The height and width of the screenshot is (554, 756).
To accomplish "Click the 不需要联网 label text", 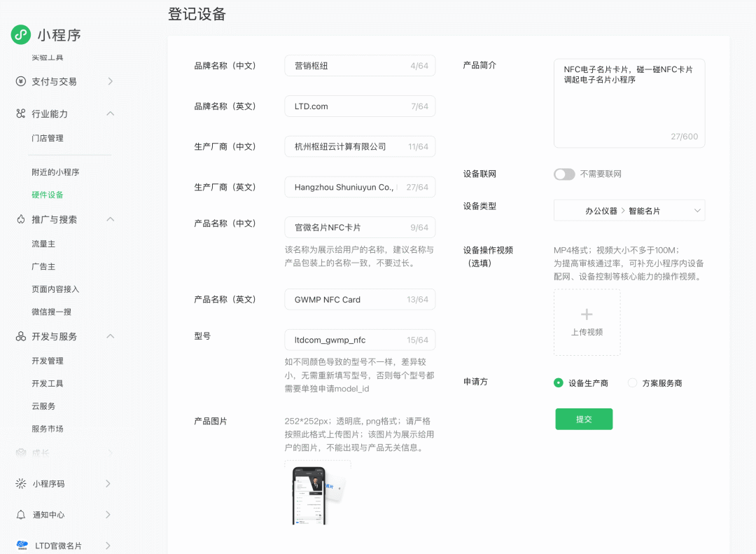I will [601, 174].
